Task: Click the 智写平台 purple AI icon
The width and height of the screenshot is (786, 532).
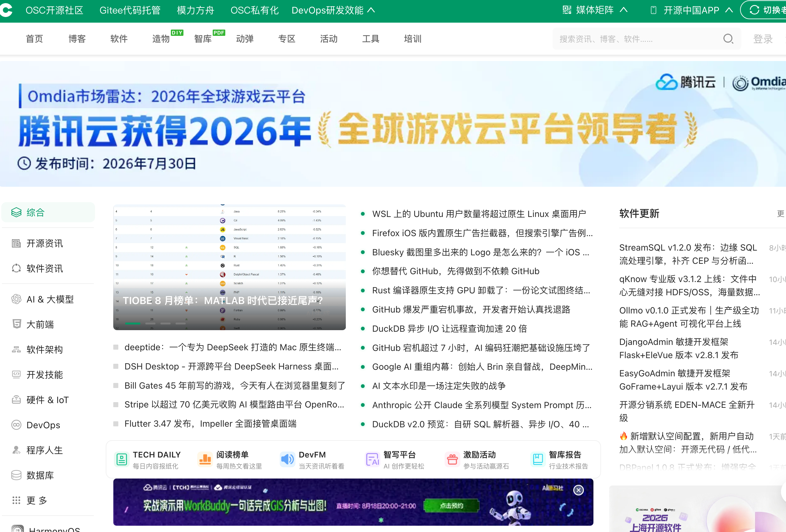Action: 372,460
